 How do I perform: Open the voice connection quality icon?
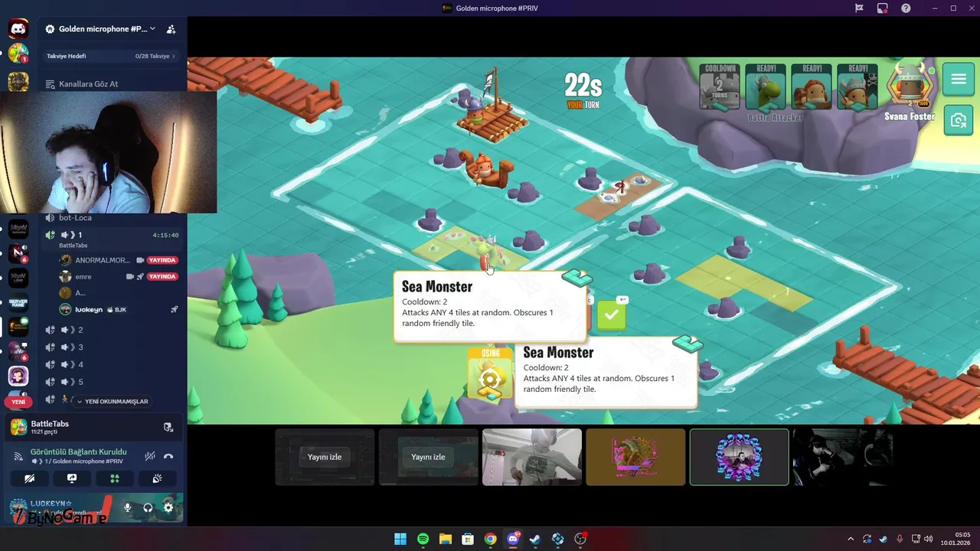[18, 455]
